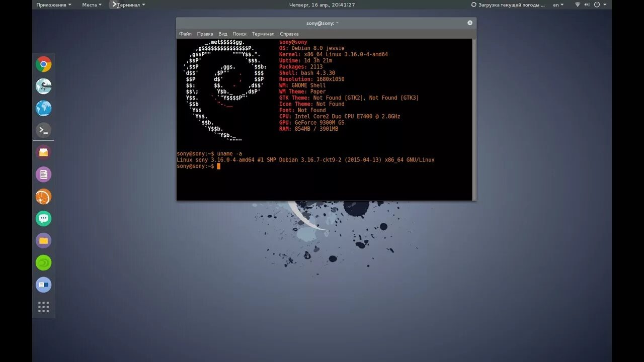Click the text 'GNOME Shell'
Image resolution: width=644 pixels, height=362 pixels.
pos(308,85)
